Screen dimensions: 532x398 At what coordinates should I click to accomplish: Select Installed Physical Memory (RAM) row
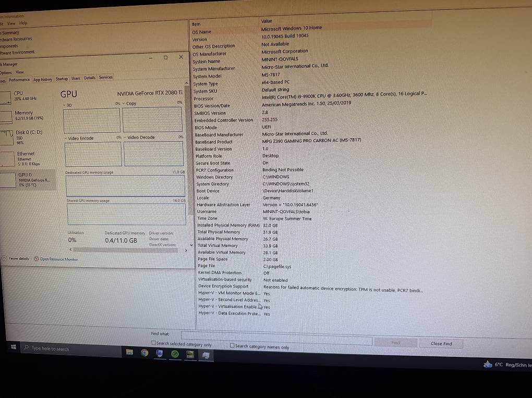(x=237, y=225)
